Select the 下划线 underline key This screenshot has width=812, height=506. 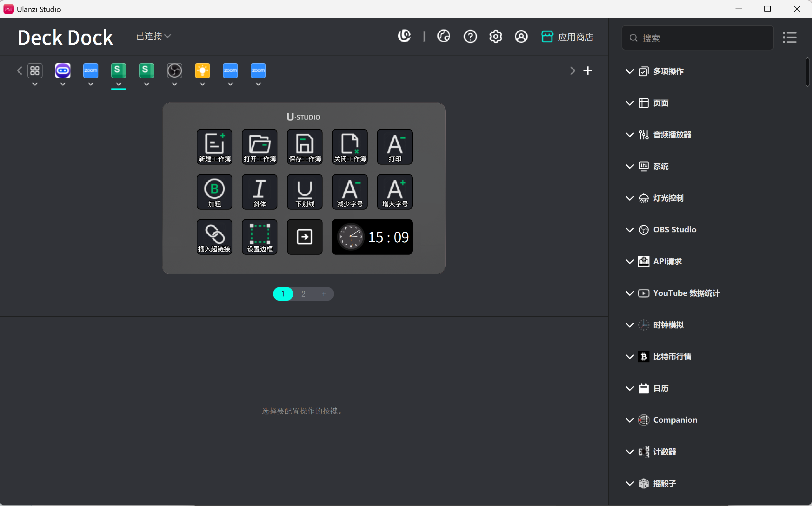(304, 191)
